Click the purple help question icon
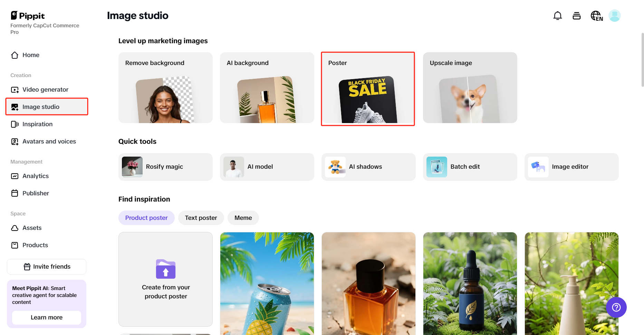Screen dimensions: 644x335 coord(616,307)
